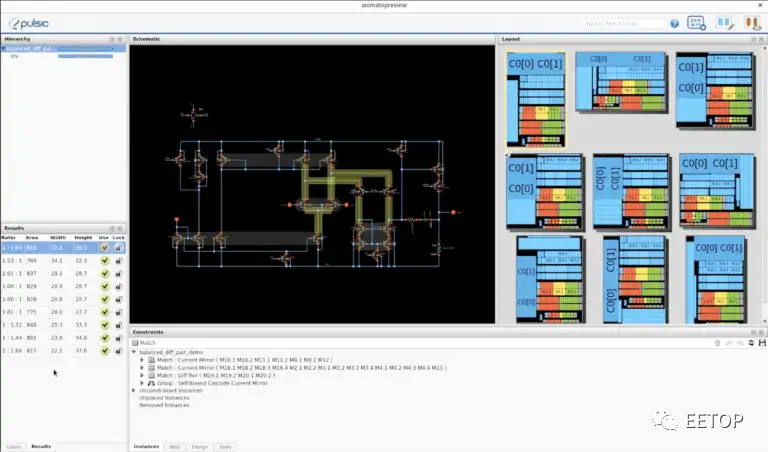This screenshot has width=768, height=452.
Task: Click the top hierarchy item progress bar
Action: coord(86,48)
